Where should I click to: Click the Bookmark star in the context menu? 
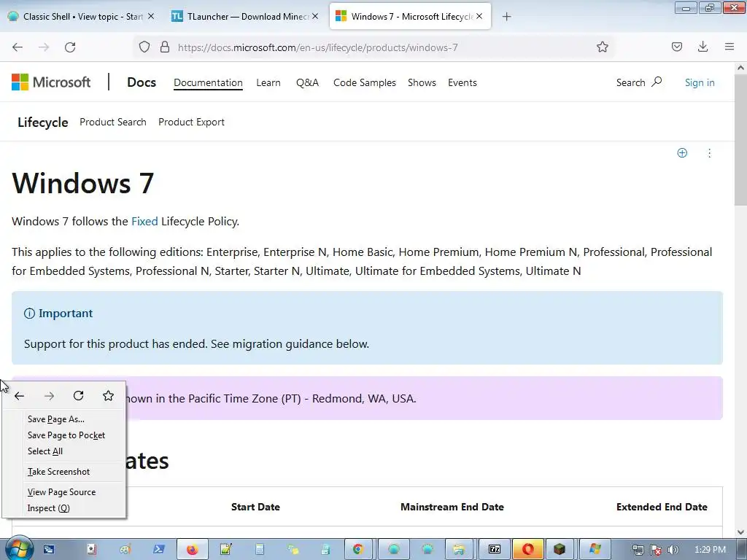pos(108,396)
